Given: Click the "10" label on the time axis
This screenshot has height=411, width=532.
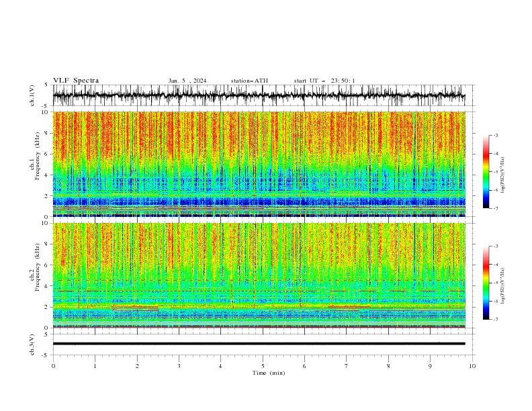Looking at the screenshot, I should point(472,366).
